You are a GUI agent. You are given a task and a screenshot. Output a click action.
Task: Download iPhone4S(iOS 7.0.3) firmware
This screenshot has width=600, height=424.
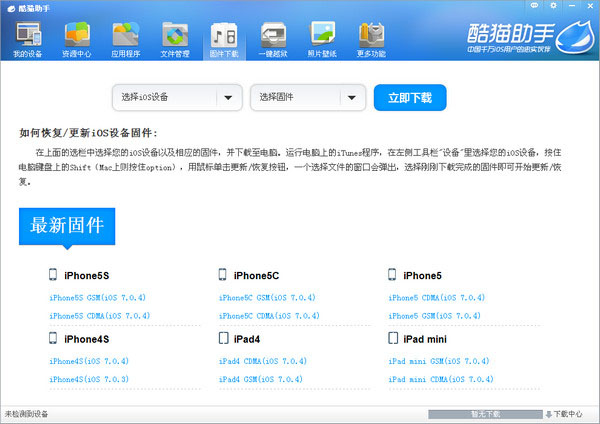(x=89, y=380)
